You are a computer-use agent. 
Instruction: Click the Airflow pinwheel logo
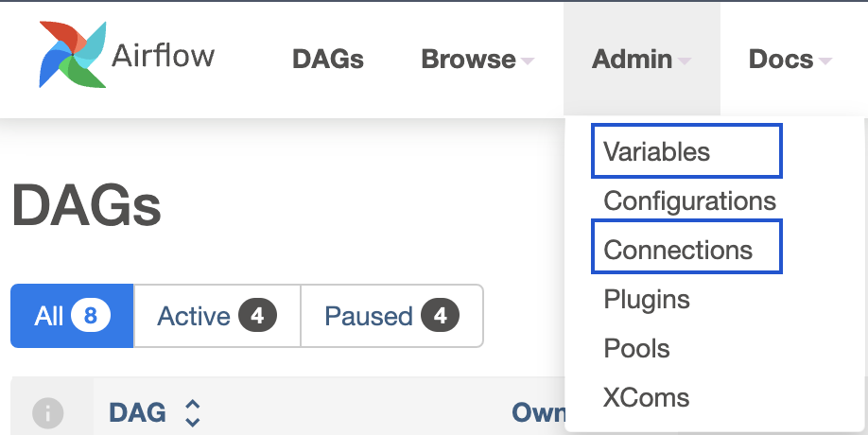click(73, 54)
